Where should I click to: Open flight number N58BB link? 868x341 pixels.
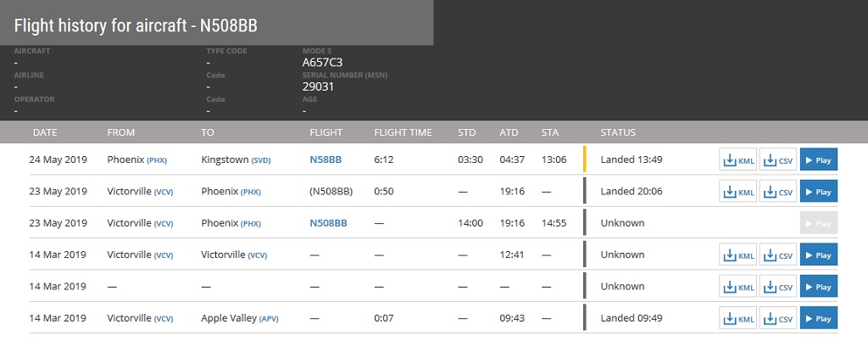pyautogui.click(x=325, y=159)
